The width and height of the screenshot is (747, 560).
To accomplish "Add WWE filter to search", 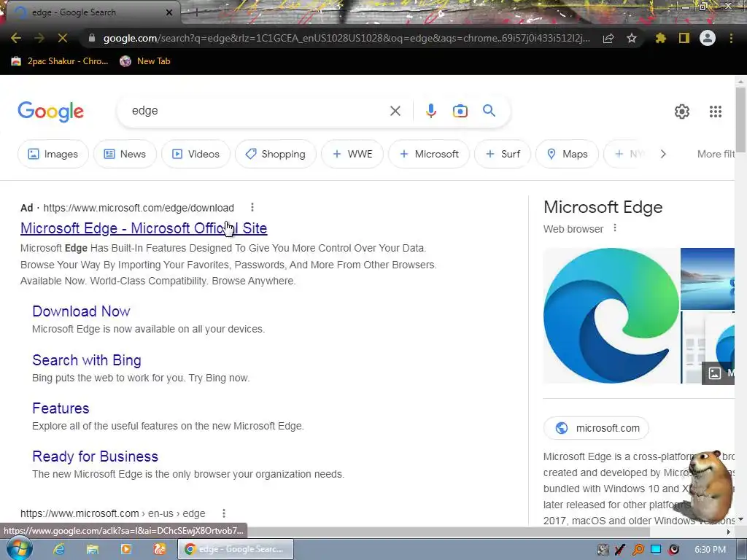I will point(352,154).
